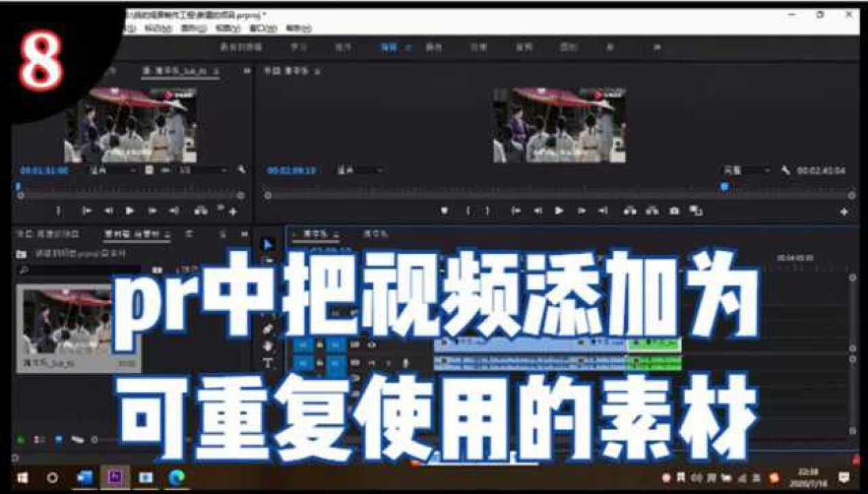Switch to the 音频 workspace

pos(524,47)
